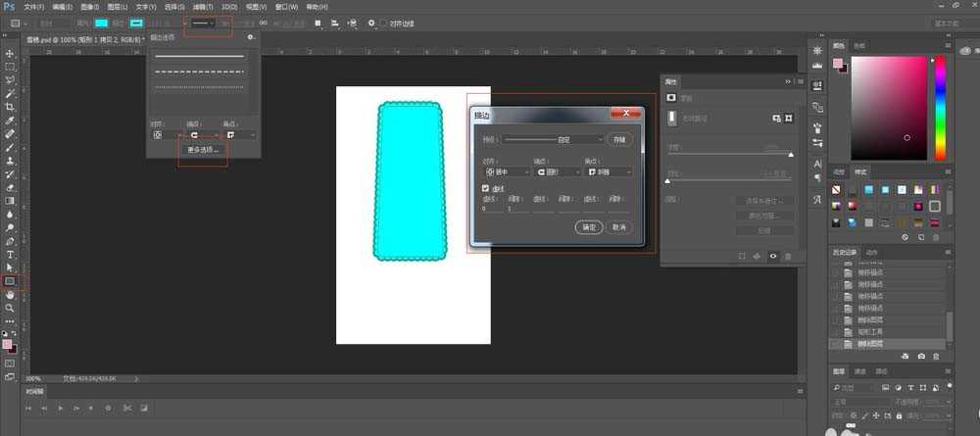Toggle the align edges checkbox in options bar
Viewport: 980px width, 436px height.
coord(384,23)
